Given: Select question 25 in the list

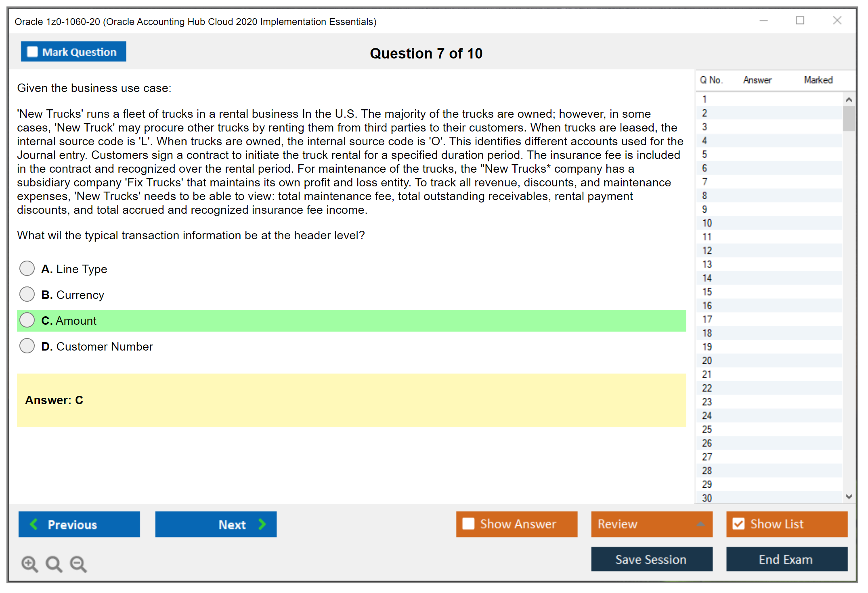Looking at the screenshot, I should (x=707, y=429).
